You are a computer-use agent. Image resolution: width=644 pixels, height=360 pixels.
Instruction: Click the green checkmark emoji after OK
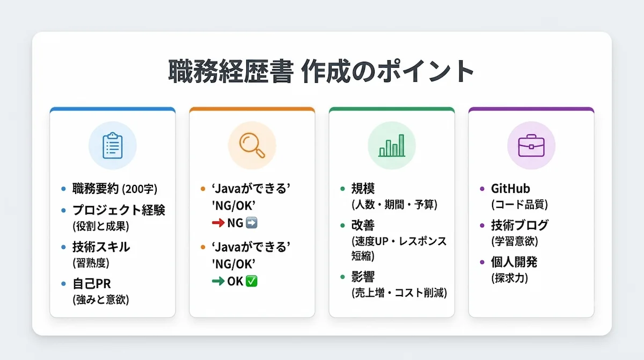(x=251, y=281)
